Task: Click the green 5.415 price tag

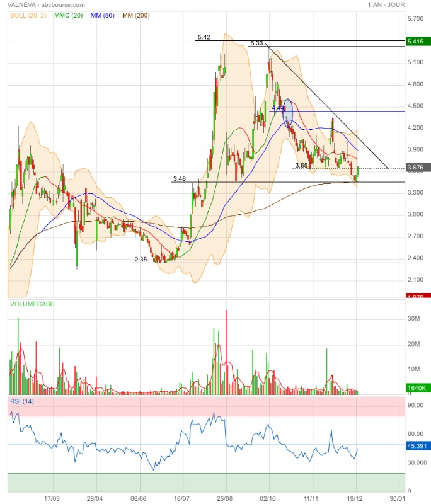Action: coord(418,42)
